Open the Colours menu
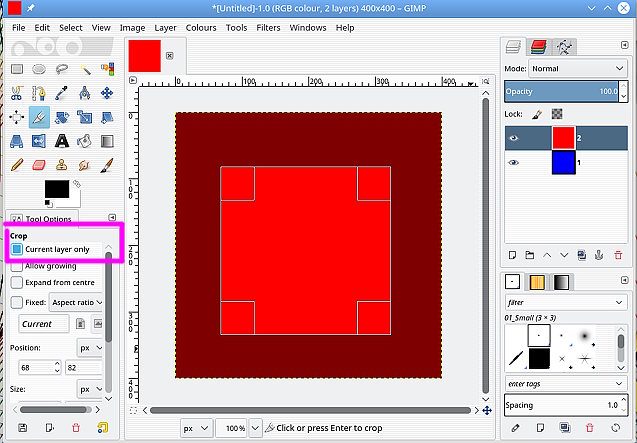This screenshot has width=637, height=443. tap(200, 28)
